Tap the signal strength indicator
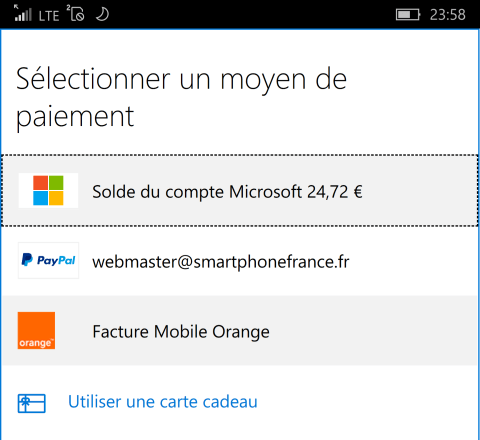The image size is (480, 440). coord(23,13)
